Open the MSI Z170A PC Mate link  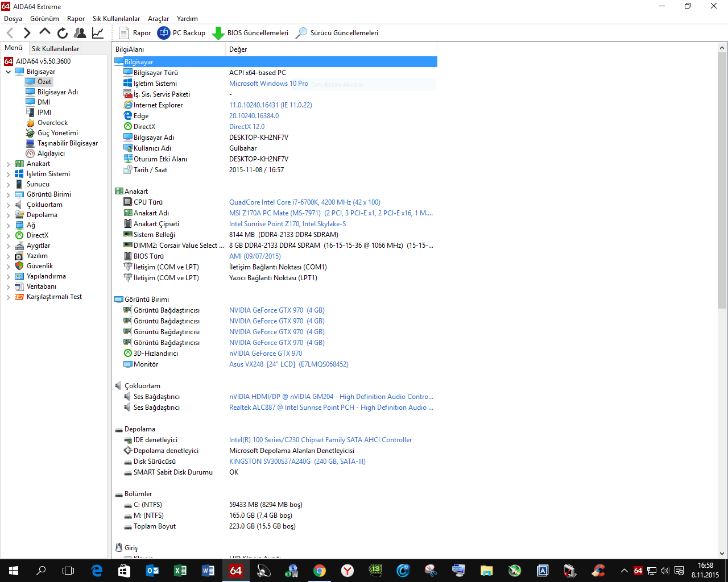[331, 213]
